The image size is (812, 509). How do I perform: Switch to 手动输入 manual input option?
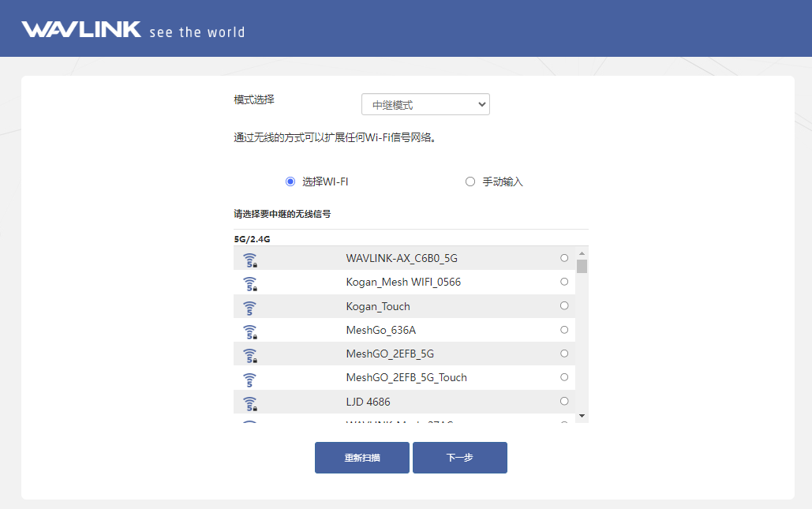click(470, 182)
